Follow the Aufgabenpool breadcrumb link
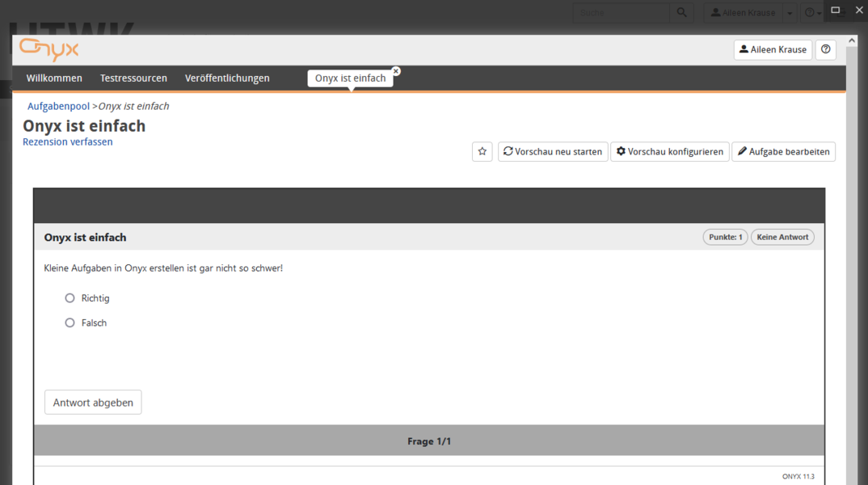This screenshot has height=485, width=868. 59,107
